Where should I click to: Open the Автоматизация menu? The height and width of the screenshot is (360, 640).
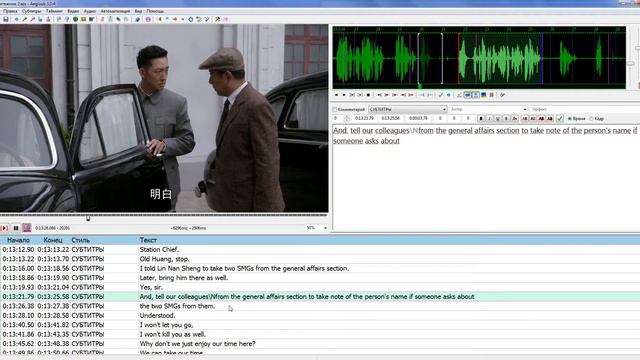[x=115, y=11]
